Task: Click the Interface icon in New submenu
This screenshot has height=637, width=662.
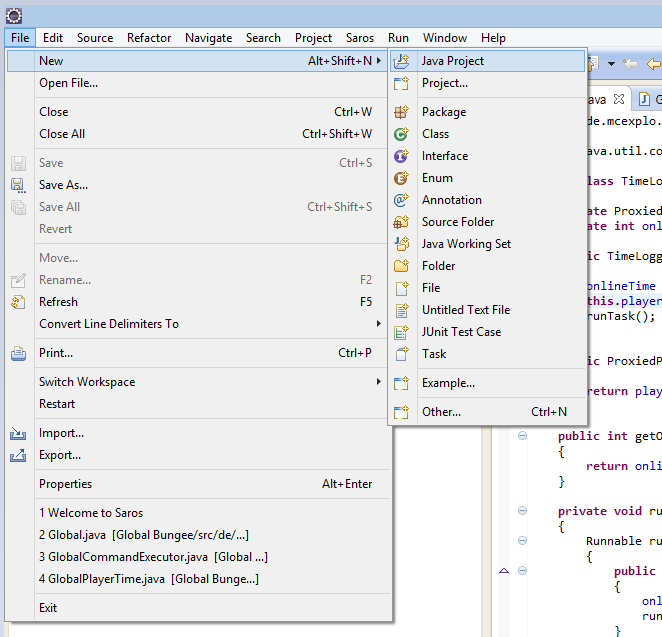Action: (402, 156)
